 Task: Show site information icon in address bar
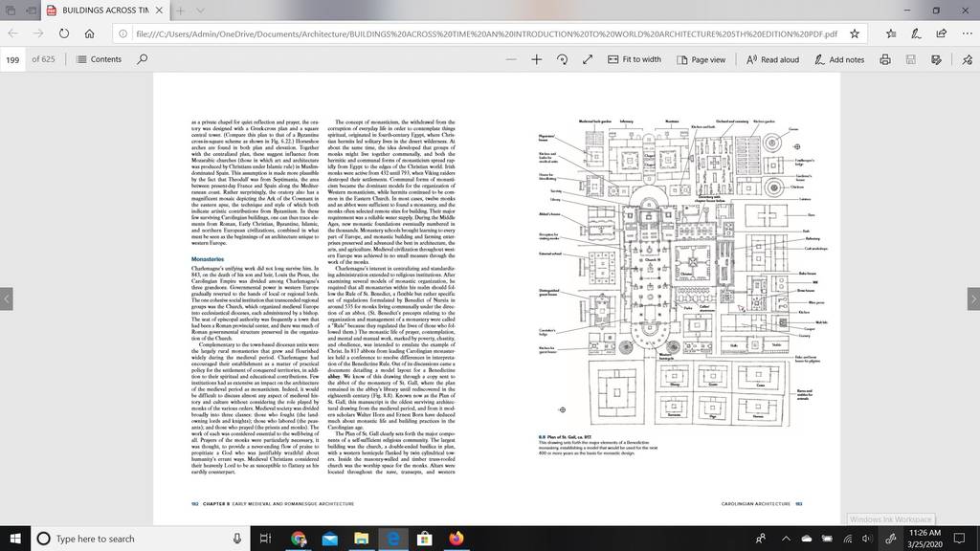123,33
